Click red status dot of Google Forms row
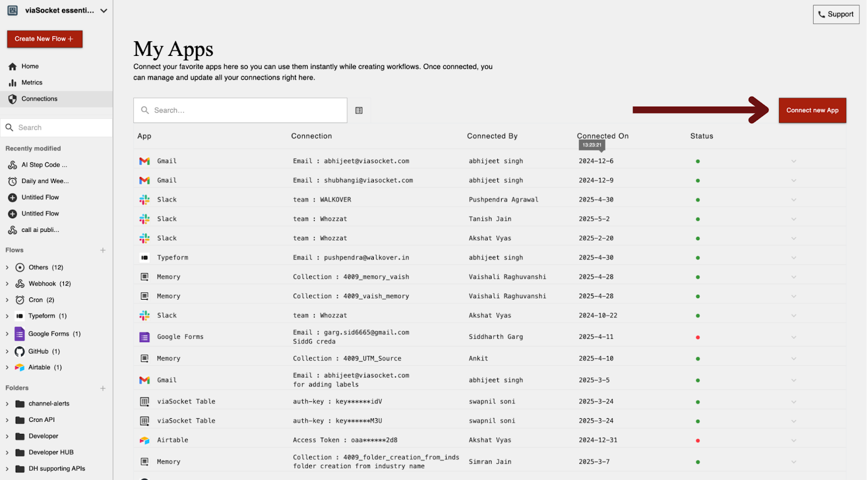Screen dimensions: 868x480 [698, 337]
